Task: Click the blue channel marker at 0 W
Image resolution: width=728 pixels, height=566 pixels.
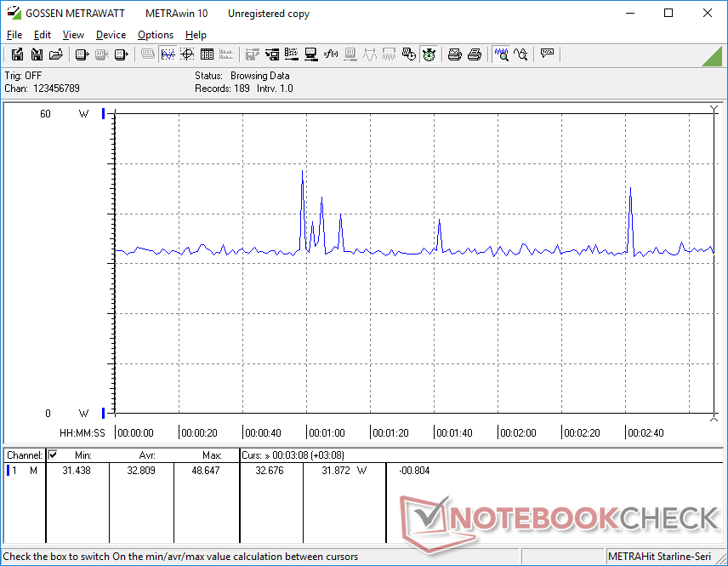Action: pyautogui.click(x=104, y=413)
